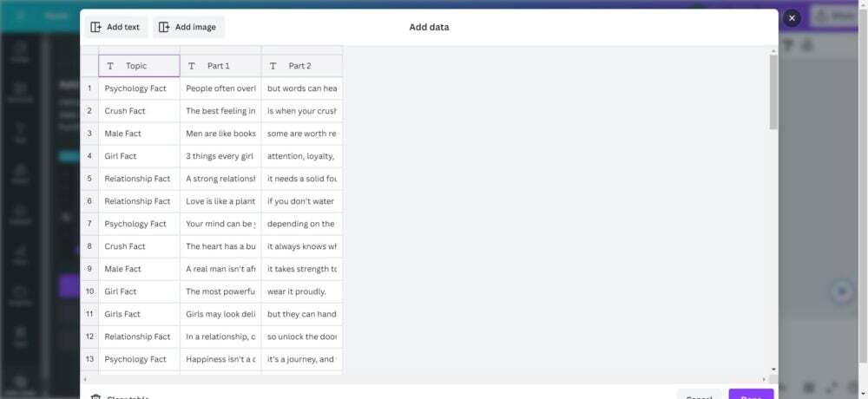Click cell 'The most powerfu'

[220, 291]
